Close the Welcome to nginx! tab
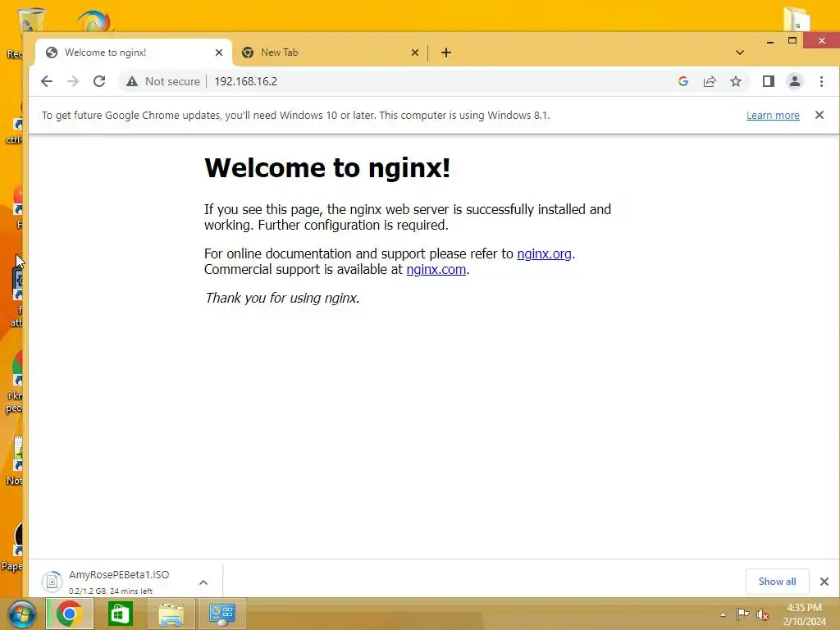Screen dimensions: 840x630 click(218, 52)
